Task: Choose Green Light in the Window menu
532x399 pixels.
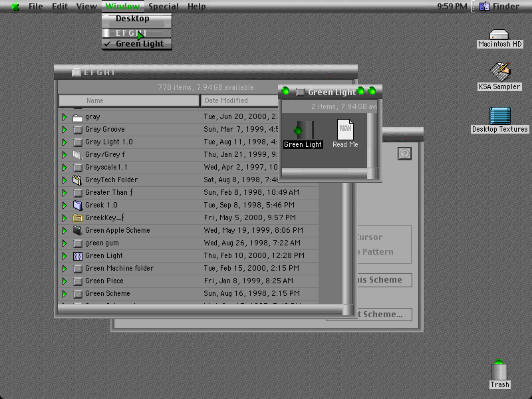Action: click(x=137, y=44)
